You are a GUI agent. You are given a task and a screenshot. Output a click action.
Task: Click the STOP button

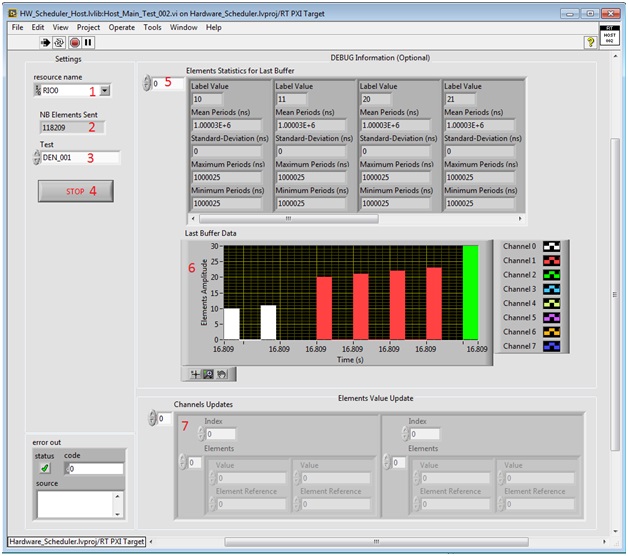pyautogui.click(x=76, y=191)
